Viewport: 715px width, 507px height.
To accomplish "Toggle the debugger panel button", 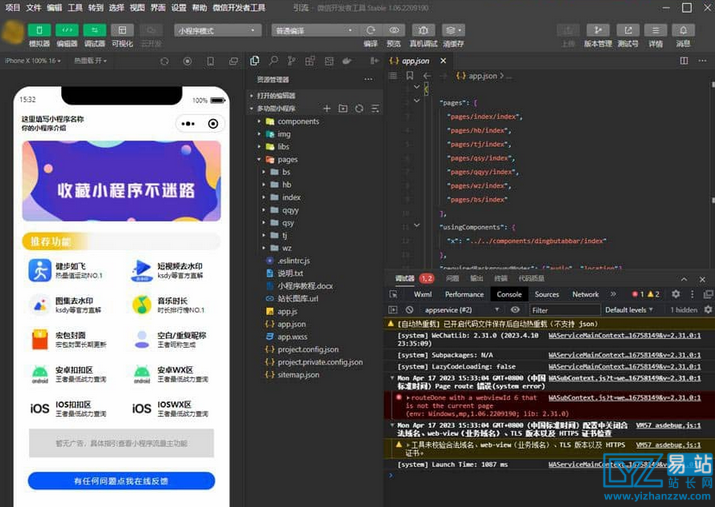I will point(94,30).
